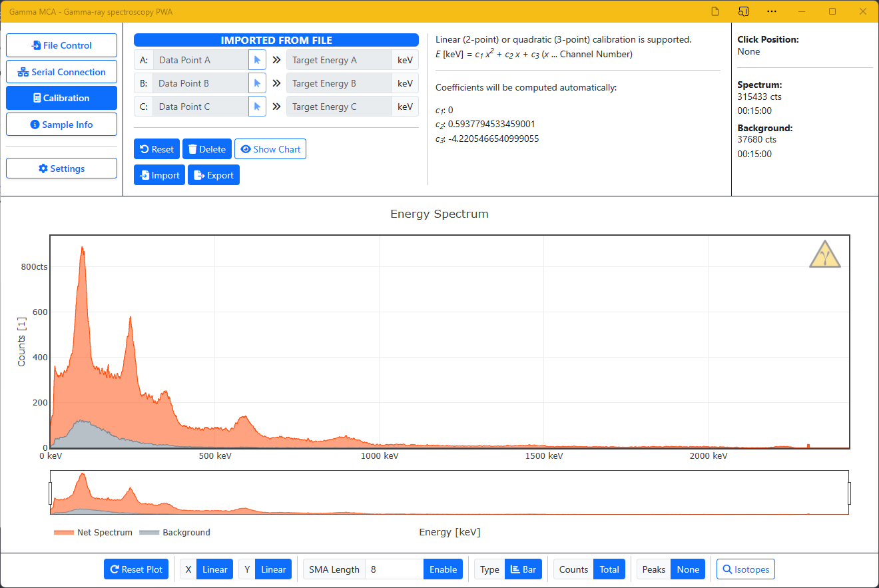Click the Reset Plot button
This screenshot has width=879, height=588.
pyautogui.click(x=136, y=569)
